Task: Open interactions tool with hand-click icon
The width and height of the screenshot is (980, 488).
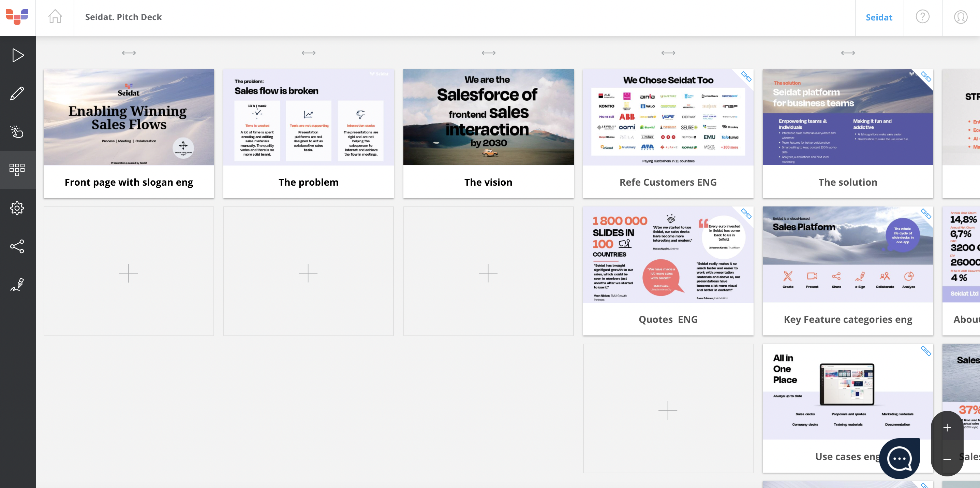Action: 17,131
